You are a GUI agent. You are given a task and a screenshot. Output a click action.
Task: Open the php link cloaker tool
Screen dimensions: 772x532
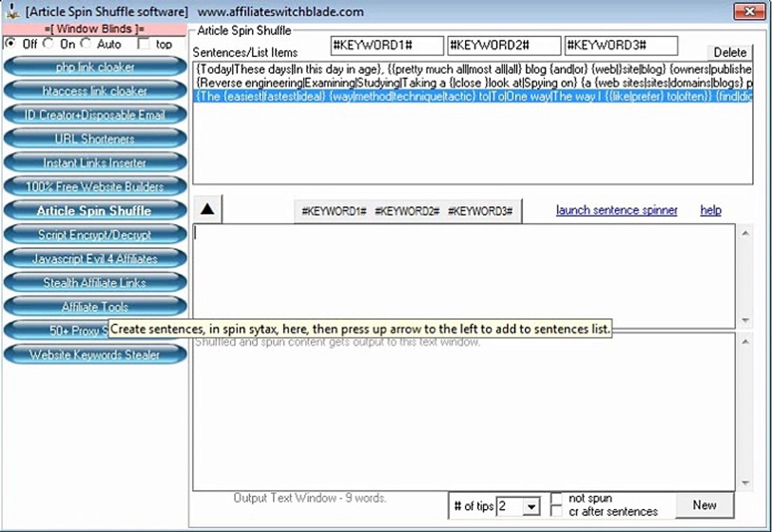coord(95,67)
